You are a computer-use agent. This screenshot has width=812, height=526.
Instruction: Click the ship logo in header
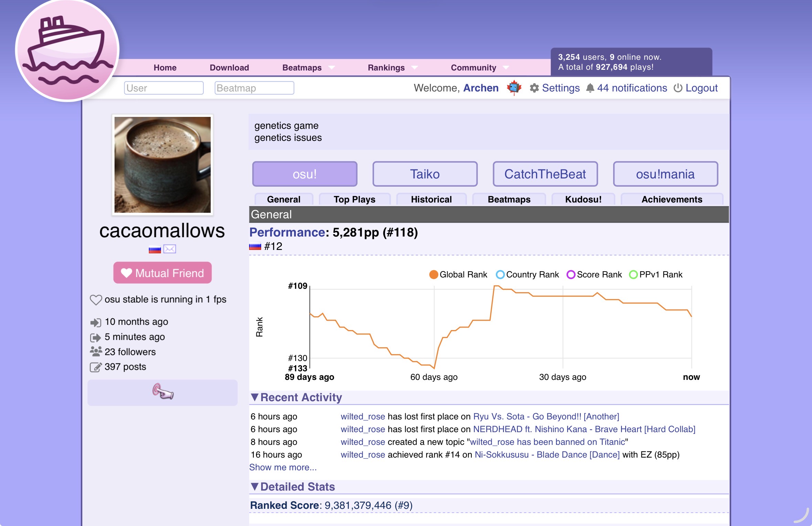point(67,50)
